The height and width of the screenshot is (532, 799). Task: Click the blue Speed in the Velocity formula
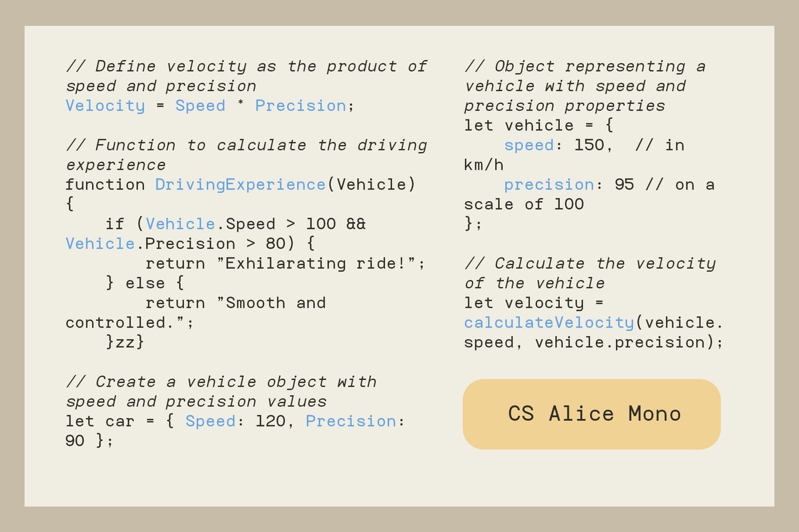point(200,106)
